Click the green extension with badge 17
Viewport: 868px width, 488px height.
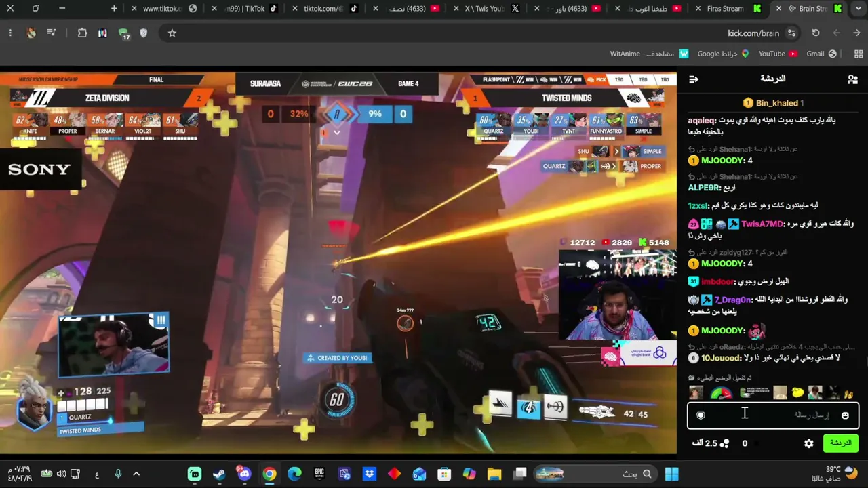point(123,33)
